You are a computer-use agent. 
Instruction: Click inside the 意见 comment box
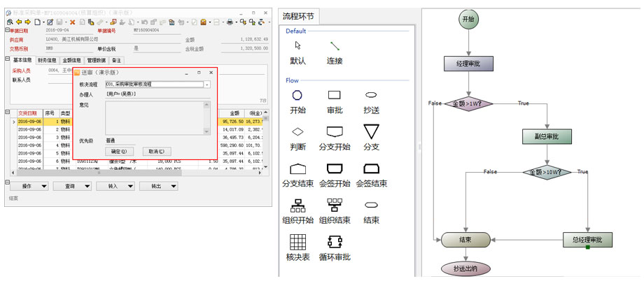click(x=154, y=118)
